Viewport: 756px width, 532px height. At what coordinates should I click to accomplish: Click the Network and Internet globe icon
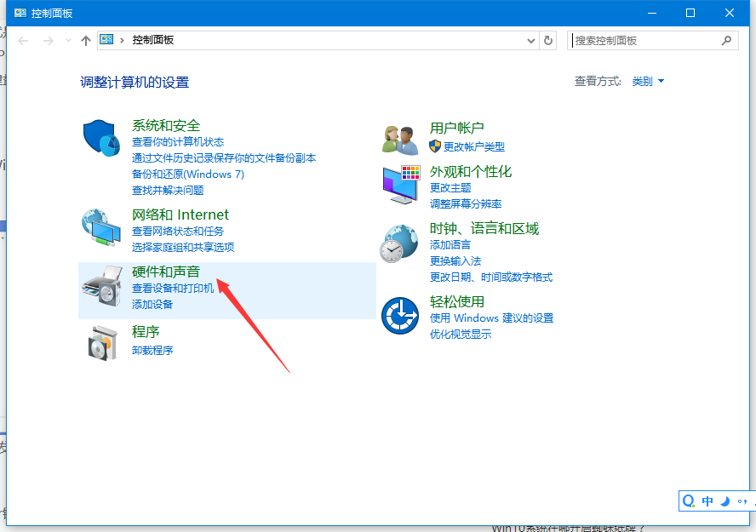(x=101, y=228)
